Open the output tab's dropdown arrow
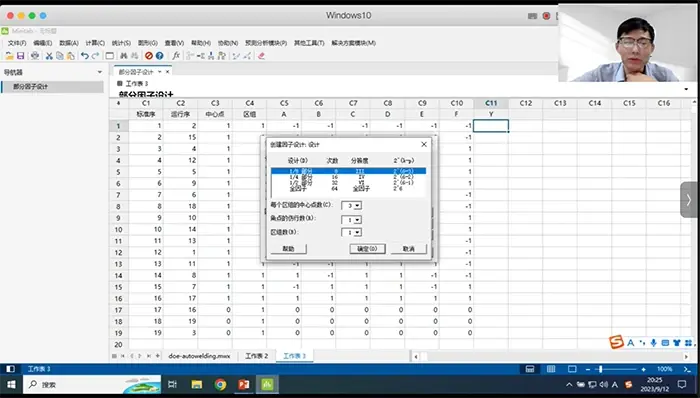The height and width of the screenshot is (398, 700). [x=159, y=72]
